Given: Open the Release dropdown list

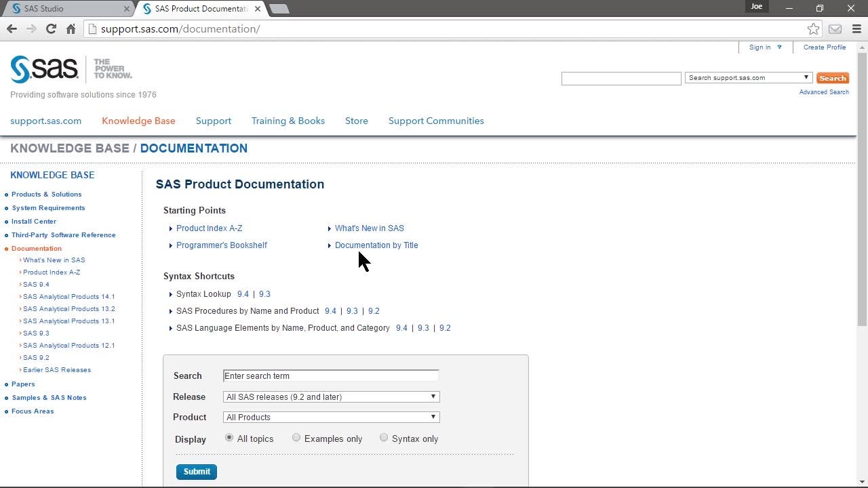Looking at the screenshot, I should coord(331,397).
